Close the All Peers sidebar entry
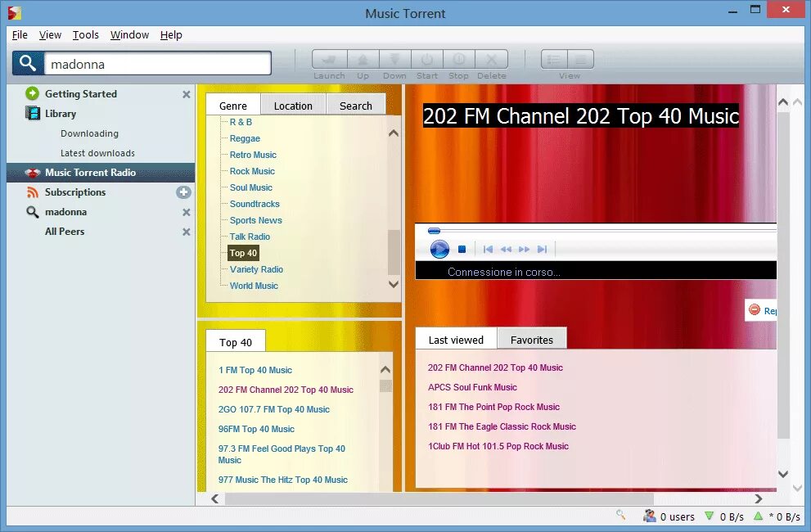The image size is (811, 532). coord(187,232)
